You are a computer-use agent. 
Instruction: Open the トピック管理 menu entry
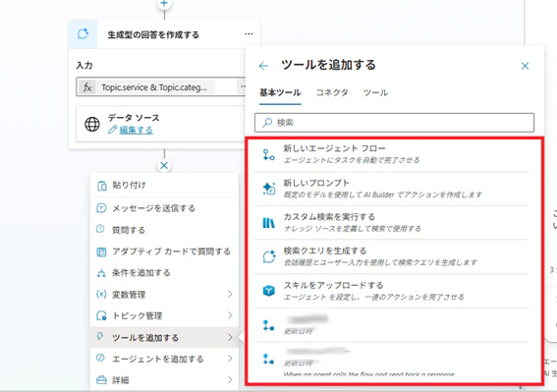pyautogui.click(x=164, y=315)
